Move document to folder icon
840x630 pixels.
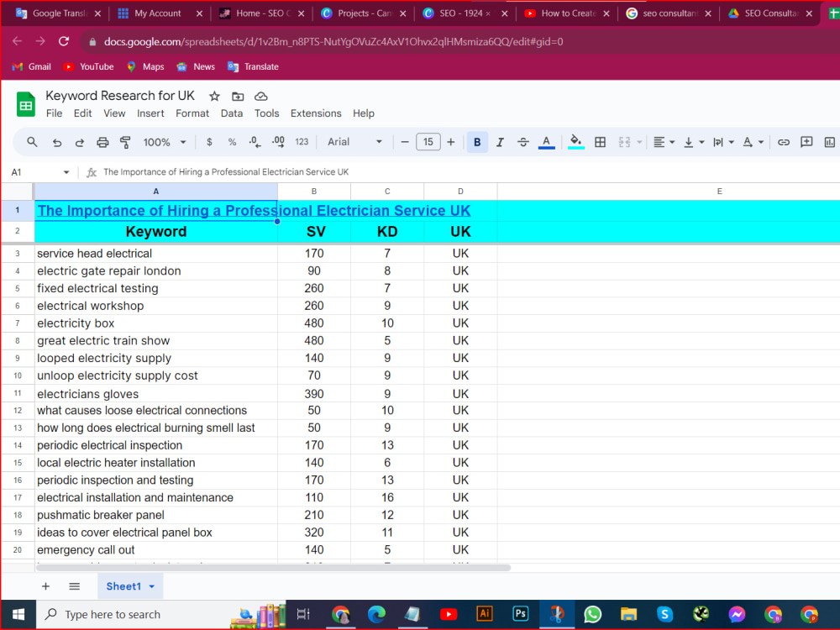238,97
